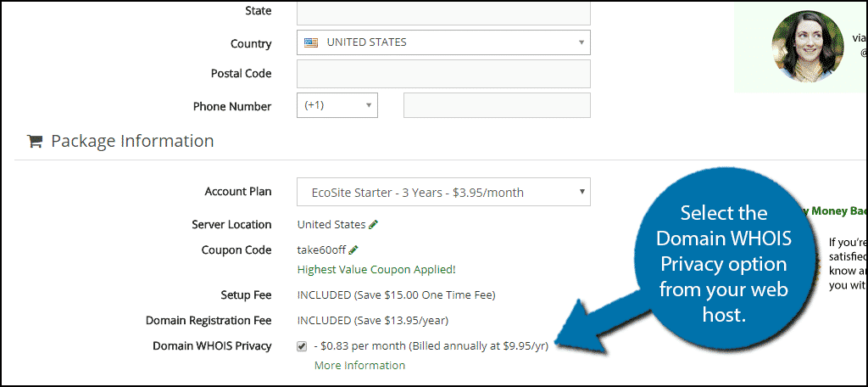The width and height of the screenshot is (868, 387).
Task: Edit Server Location with the pencil icon
Action: point(374,225)
